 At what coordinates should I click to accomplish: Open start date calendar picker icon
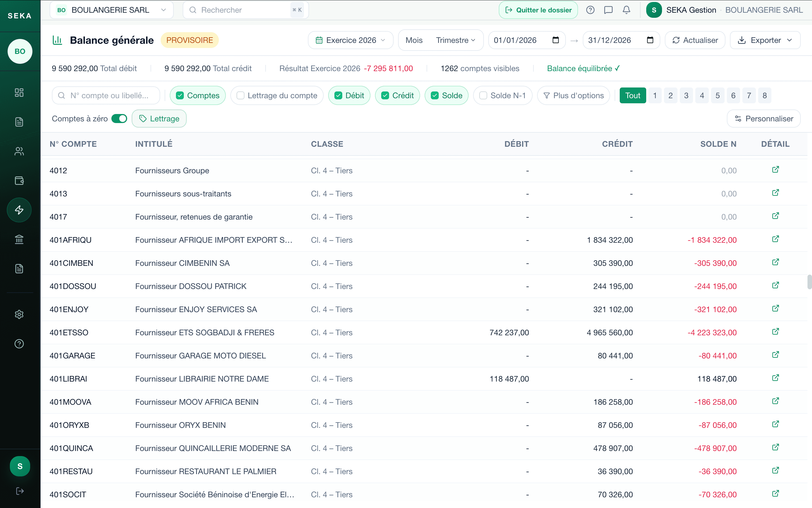pyautogui.click(x=556, y=40)
